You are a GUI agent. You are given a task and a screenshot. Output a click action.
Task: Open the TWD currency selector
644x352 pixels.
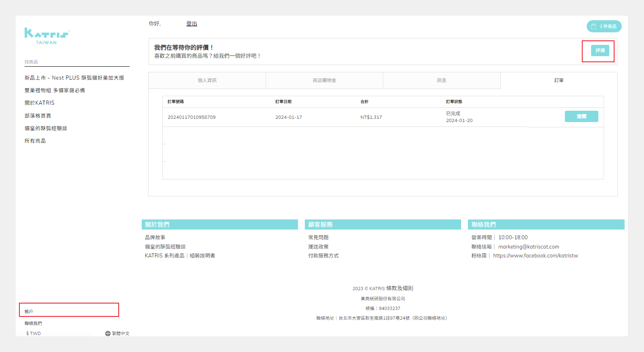[x=34, y=333]
